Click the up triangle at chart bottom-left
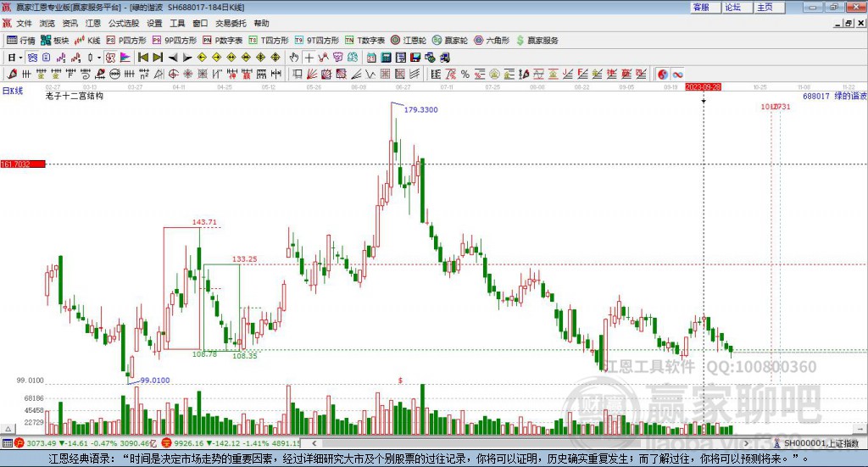 (x=8, y=429)
